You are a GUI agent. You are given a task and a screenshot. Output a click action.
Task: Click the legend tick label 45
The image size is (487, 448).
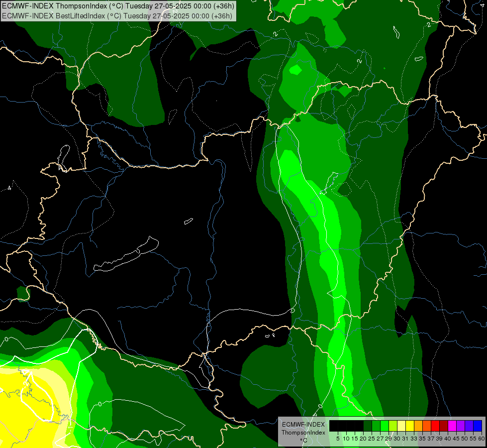tap(456, 439)
